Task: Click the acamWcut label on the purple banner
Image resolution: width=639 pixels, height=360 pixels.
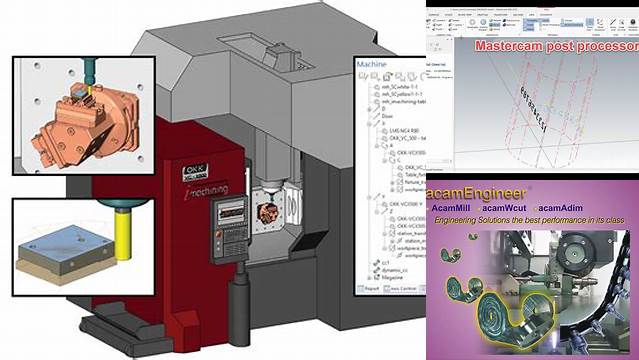Action: pyautogui.click(x=504, y=208)
